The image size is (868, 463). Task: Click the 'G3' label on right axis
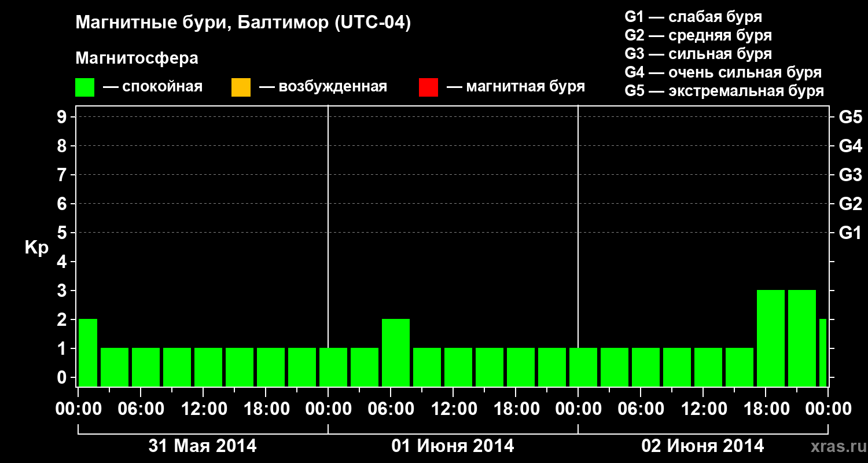[x=850, y=175]
